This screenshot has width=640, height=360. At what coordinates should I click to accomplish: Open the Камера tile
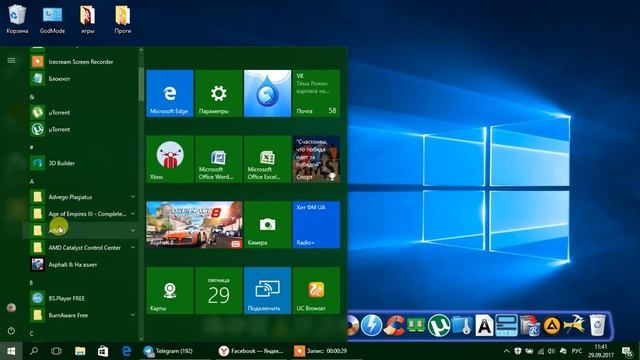pos(267,225)
